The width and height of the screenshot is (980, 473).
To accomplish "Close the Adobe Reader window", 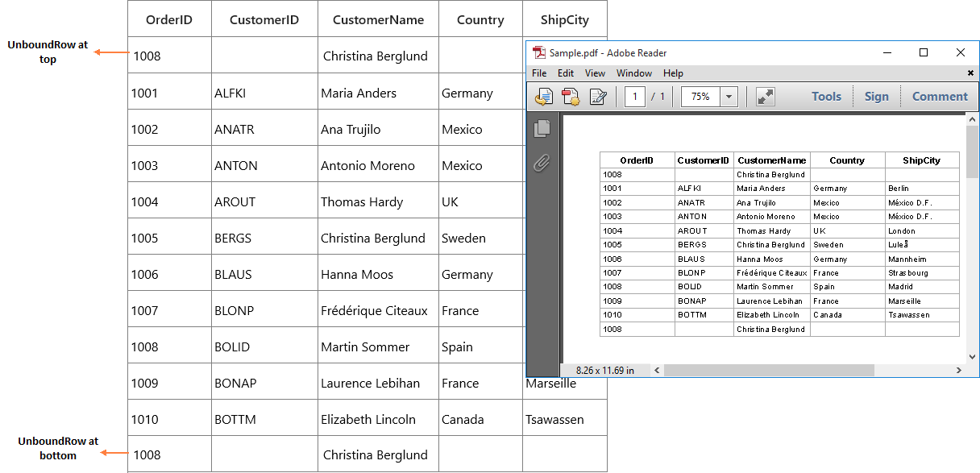I will pyautogui.click(x=961, y=52).
